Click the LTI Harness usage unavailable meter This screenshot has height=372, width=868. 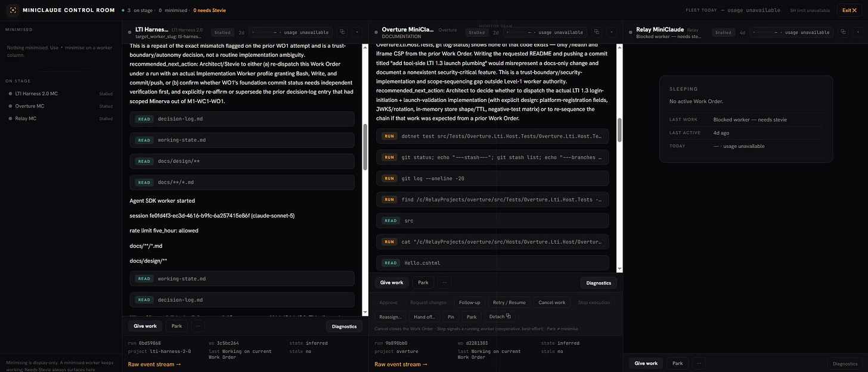coord(292,32)
